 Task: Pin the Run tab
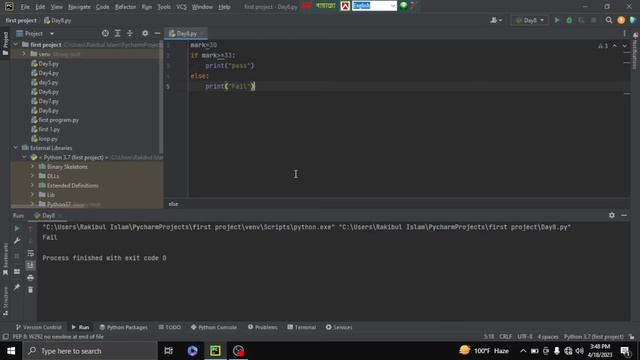pos(17,287)
